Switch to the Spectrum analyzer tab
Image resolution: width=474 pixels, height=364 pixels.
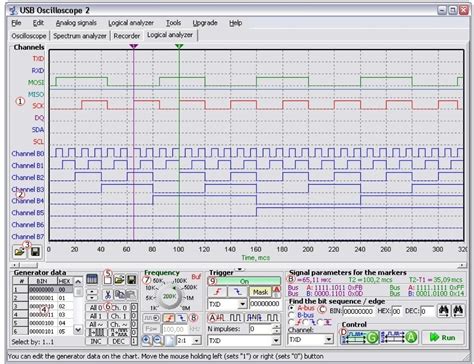tap(80, 36)
